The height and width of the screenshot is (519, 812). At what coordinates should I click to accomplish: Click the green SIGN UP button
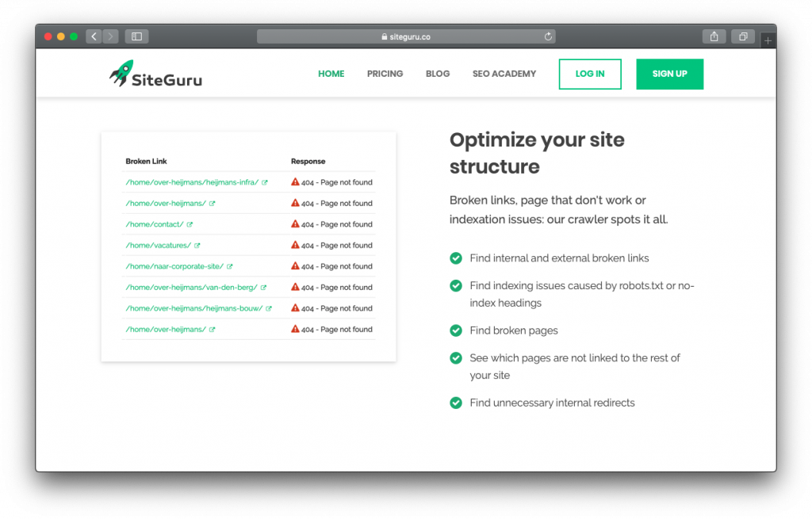tap(669, 74)
